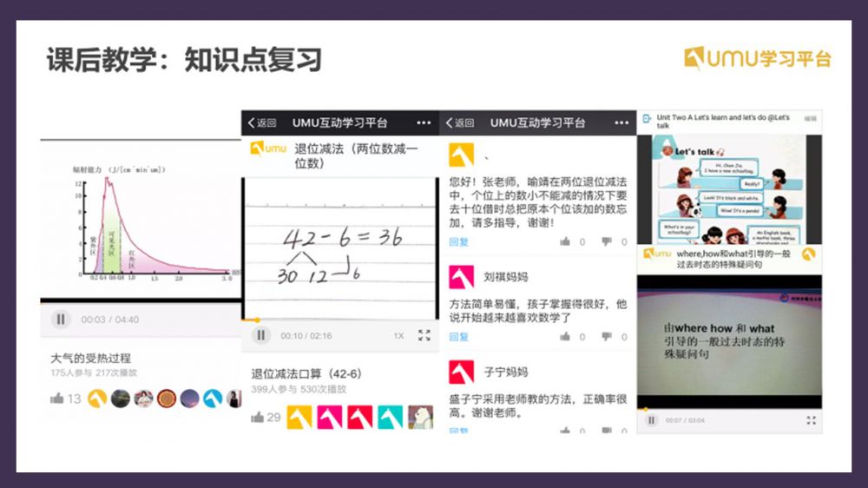Enter fullscreen on the 42-6 subtraction video
The width and height of the screenshot is (868, 488).
pos(424,335)
